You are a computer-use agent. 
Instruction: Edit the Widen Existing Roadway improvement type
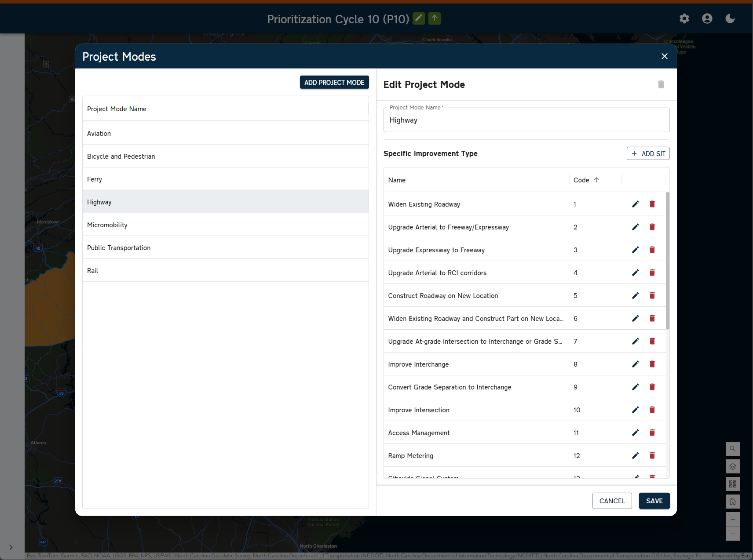pyautogui.click(x=635, y=204)
